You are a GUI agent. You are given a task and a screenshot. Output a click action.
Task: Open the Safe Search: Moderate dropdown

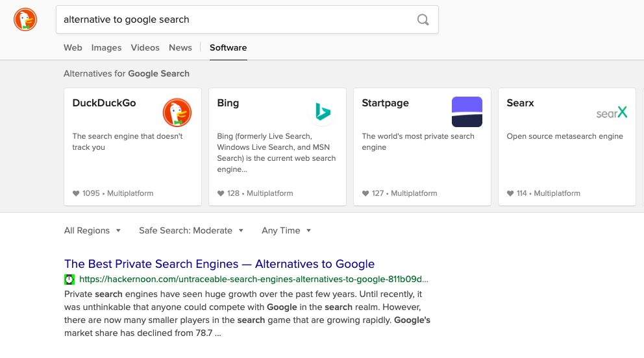191,230
